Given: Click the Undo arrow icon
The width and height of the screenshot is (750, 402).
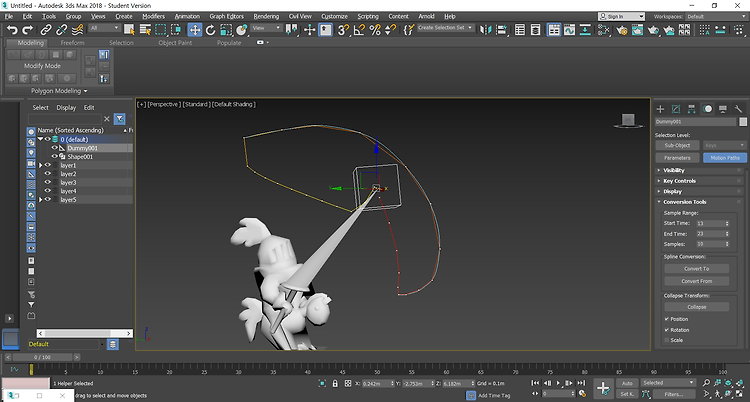Looking at the screenshot, I should [12, 30].
